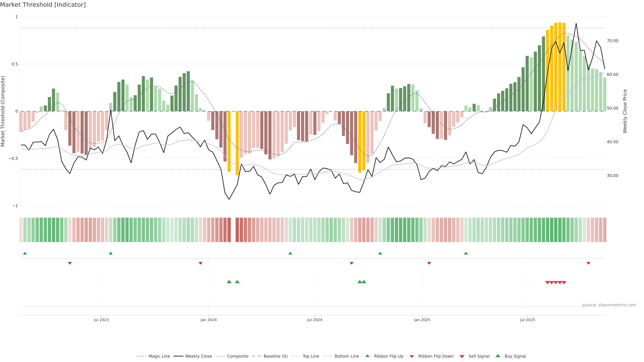This screenshot has height=362, width=644.
Task: Click the first green ribbon flip up marker
Action: coord(25,253)
